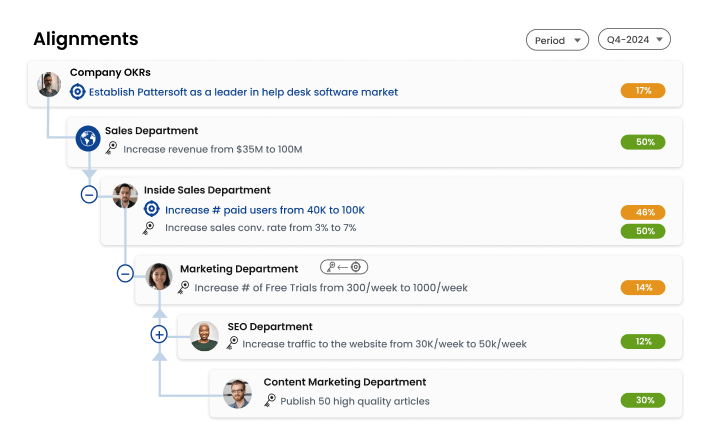Click the Inside Sales objective target icon

(151, 210)
